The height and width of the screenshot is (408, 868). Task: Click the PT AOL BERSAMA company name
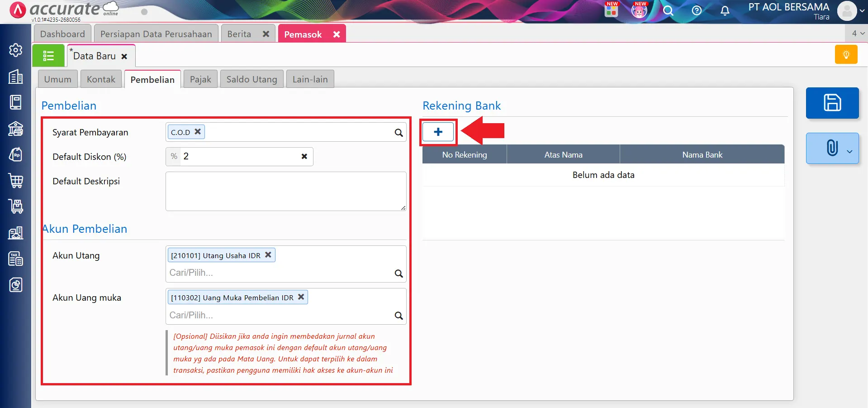tap(789, 7)
